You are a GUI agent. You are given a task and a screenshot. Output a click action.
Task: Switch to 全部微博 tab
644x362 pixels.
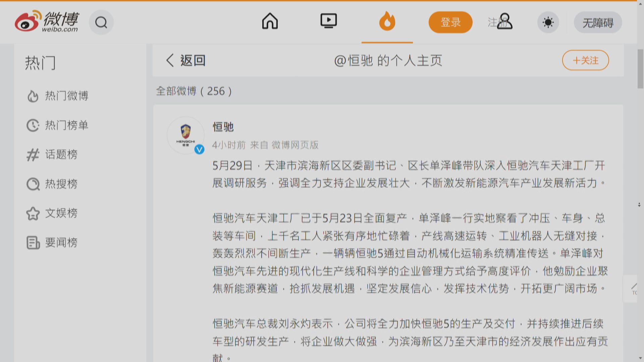pos(194,91)
